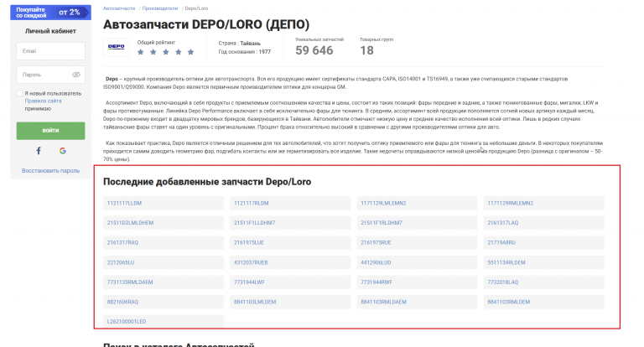Open part 2161975RUE
Viewport: 644px width, 347px height.
(417, 243)
